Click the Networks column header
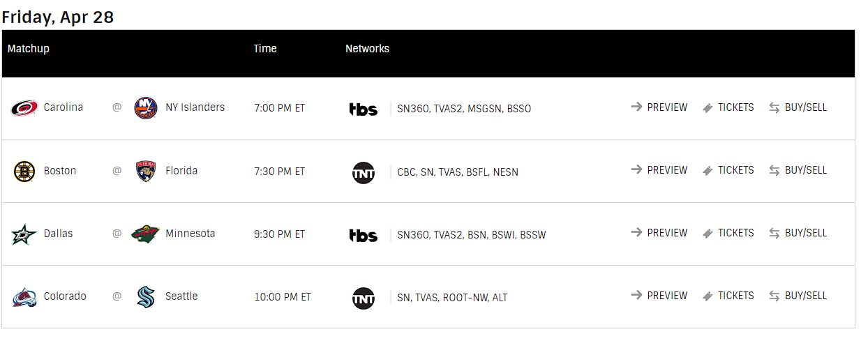 367,49
